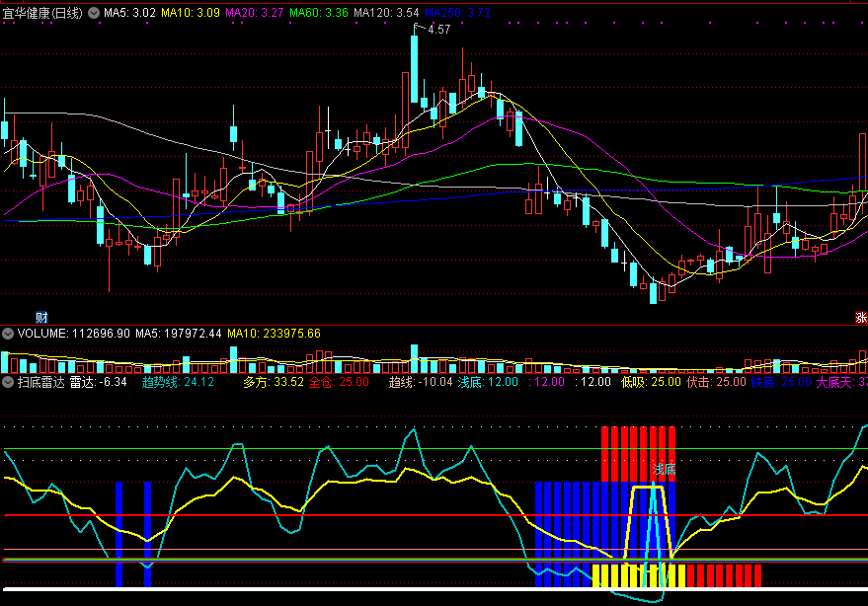868x606 pixels.
Task: Click the MA10: 3.09 price average label
Action: tap(191, 13)
